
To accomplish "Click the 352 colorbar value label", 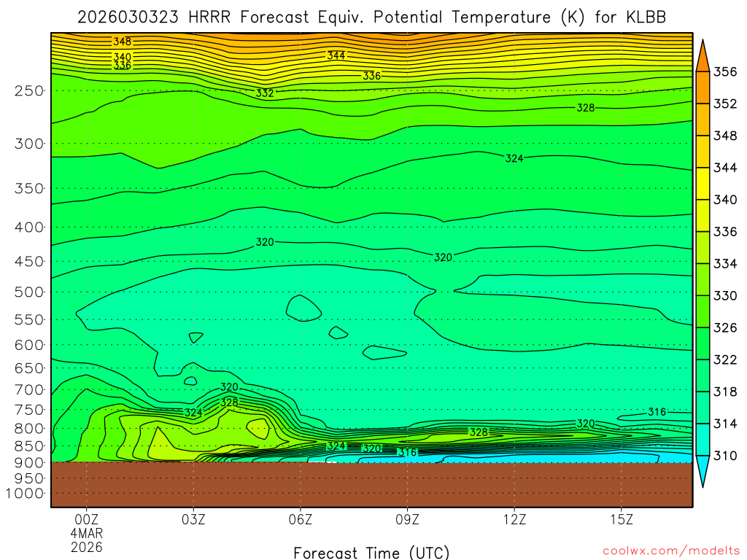I will pyautogui.click(x=724, y=104).
